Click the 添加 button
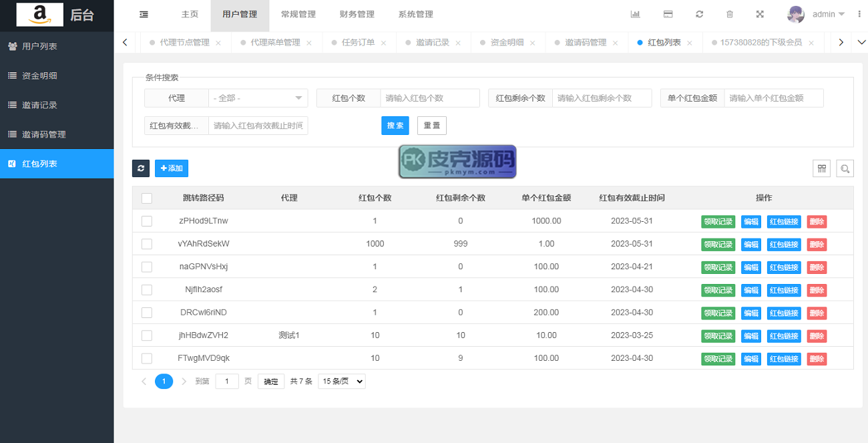The image size is (868, 443). coord(172,168)
